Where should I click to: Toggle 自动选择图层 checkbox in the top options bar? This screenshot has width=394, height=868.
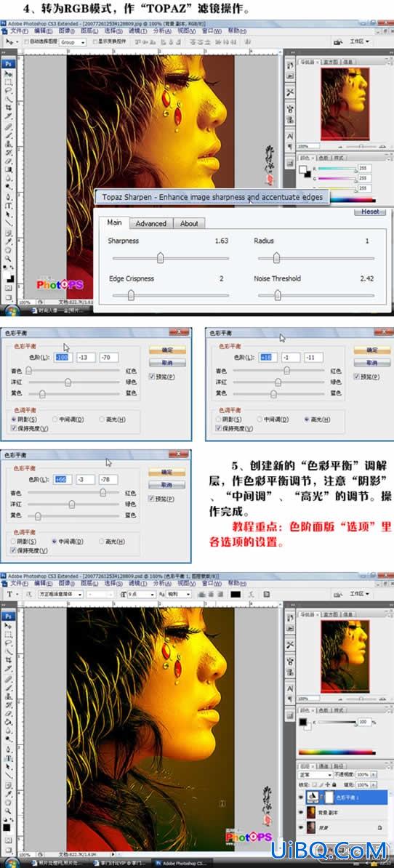point(27,41)
